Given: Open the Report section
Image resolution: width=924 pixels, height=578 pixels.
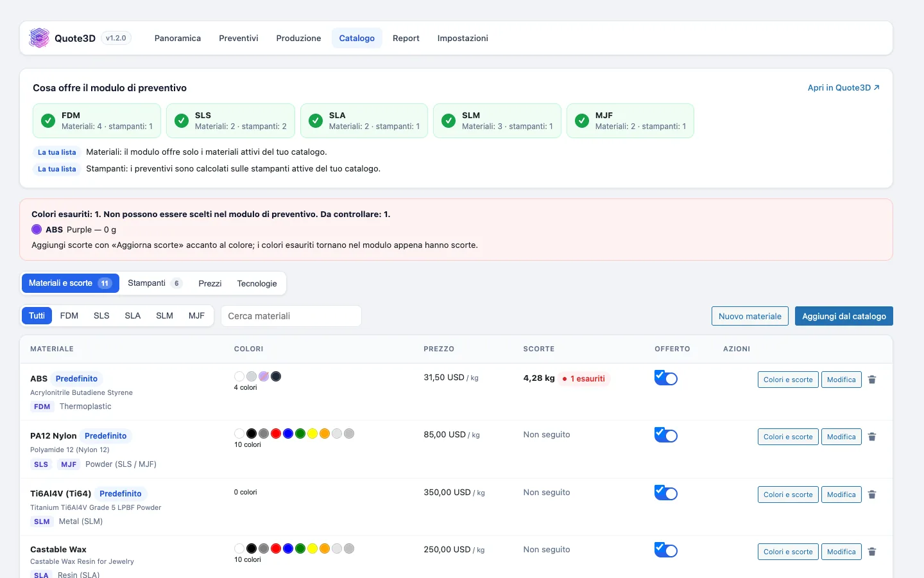Looking at the screenshot, I should (406, 38).
